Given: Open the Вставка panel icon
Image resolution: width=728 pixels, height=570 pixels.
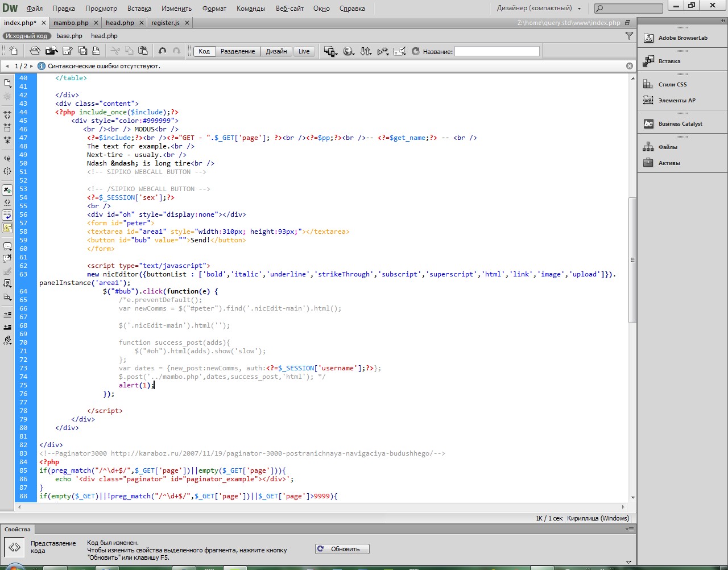Looking at the screenshot, I should tap(648, 61).
